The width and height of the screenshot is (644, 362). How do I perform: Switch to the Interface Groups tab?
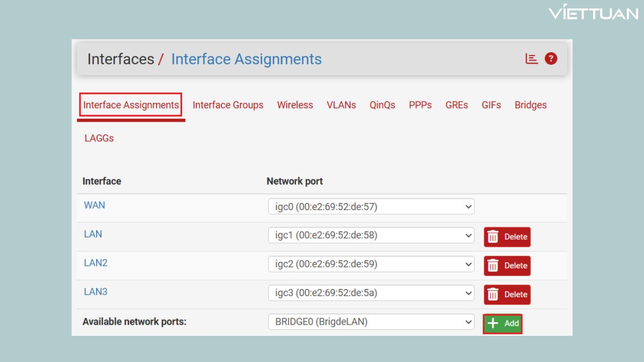[228, 105]
